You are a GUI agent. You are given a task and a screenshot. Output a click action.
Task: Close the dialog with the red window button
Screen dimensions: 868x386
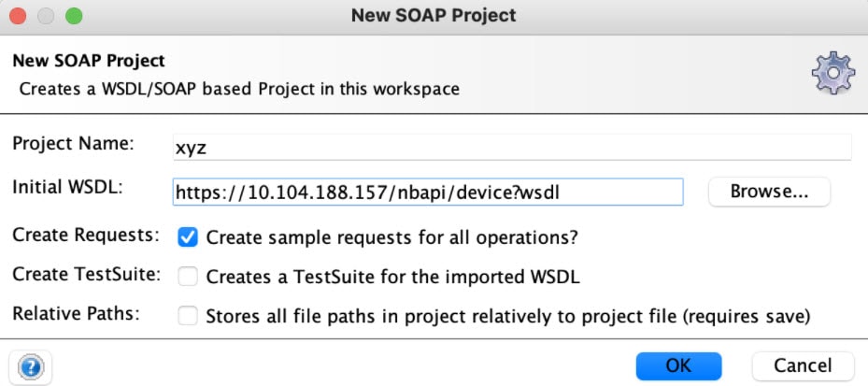[x=19, y=16]
